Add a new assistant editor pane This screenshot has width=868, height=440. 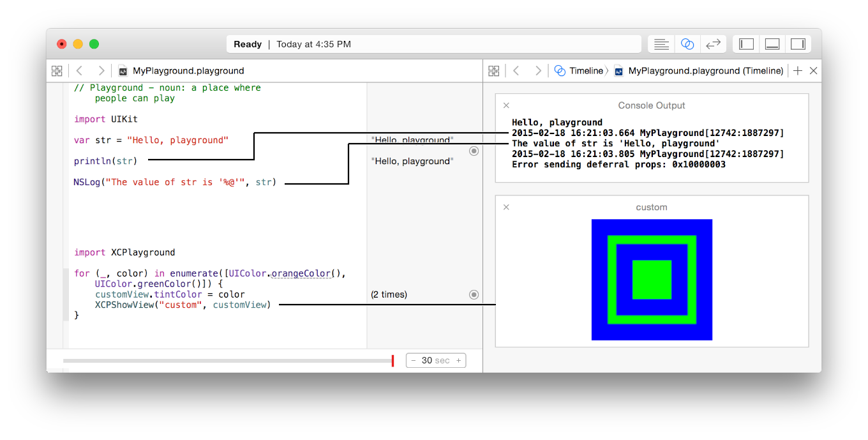pos(797,71)
